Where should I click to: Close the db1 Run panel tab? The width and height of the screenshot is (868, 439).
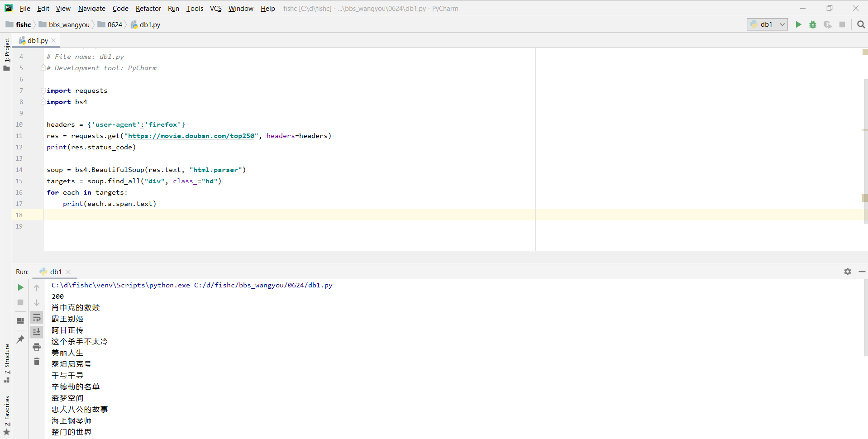(68, 272)
